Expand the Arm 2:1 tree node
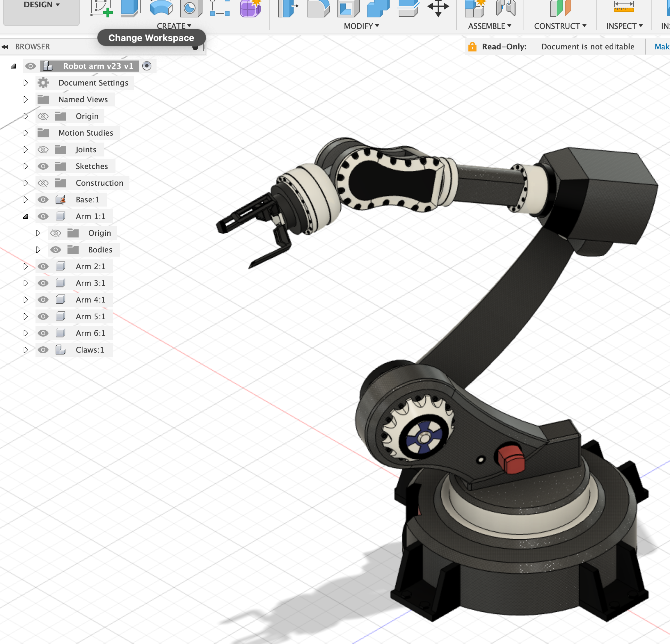This screenshot has height=644, width=670. click(x=25, y=266)
